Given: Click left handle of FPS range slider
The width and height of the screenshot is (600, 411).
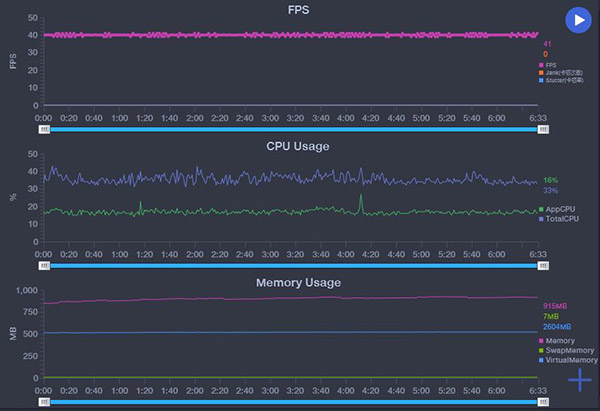Looking at the screenshot, I should (x=44, y=130).
